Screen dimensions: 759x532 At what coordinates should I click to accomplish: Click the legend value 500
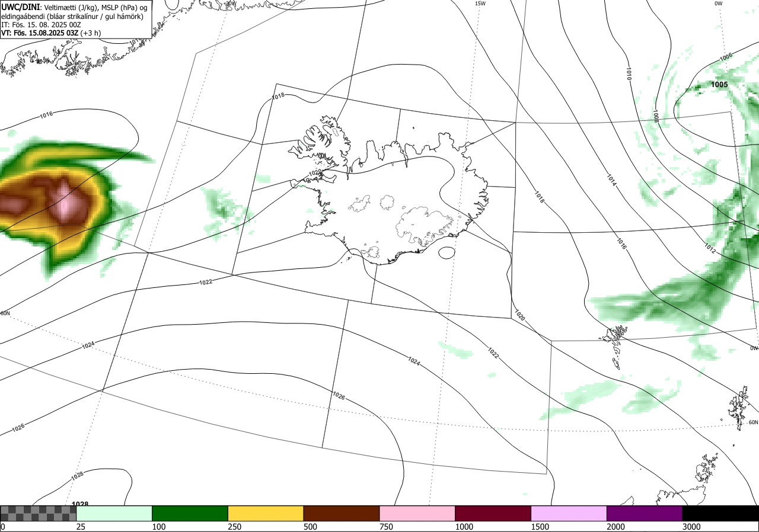click(311, 527)
